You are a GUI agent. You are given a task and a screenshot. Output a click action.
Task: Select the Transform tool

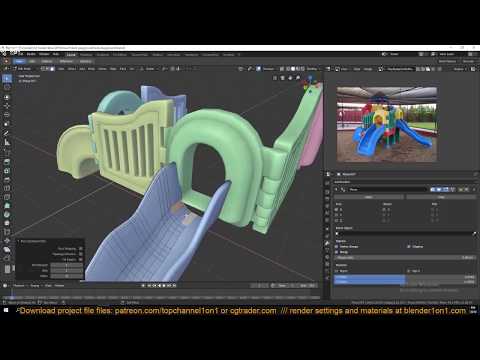(7, 124)
